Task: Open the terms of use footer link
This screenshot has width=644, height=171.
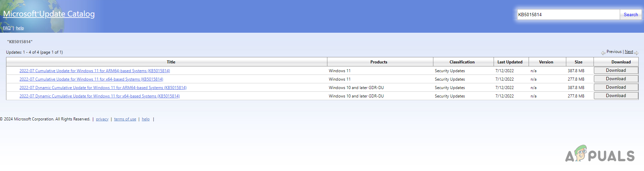Action: coord(125,119)
